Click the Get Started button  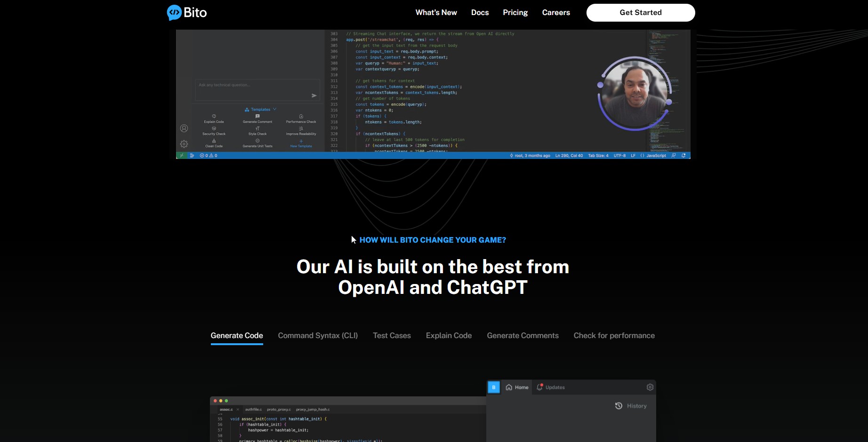(x=640, y=13)
